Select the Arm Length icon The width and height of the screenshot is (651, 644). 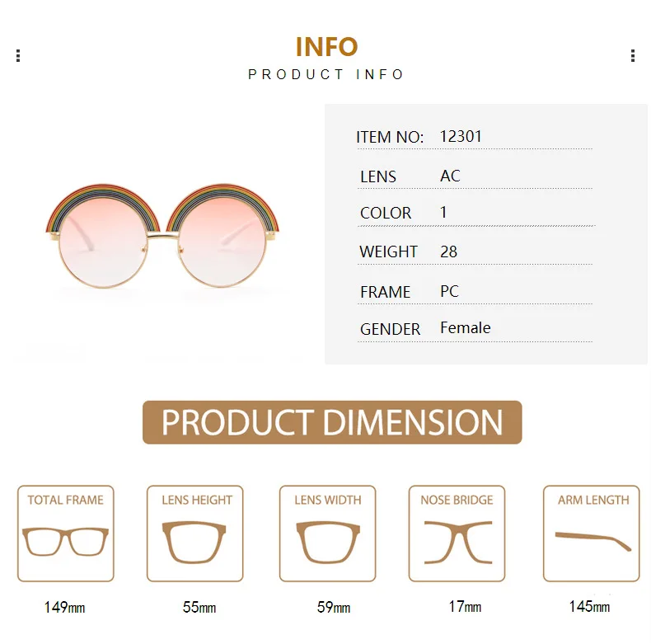[x=592, y=542]
